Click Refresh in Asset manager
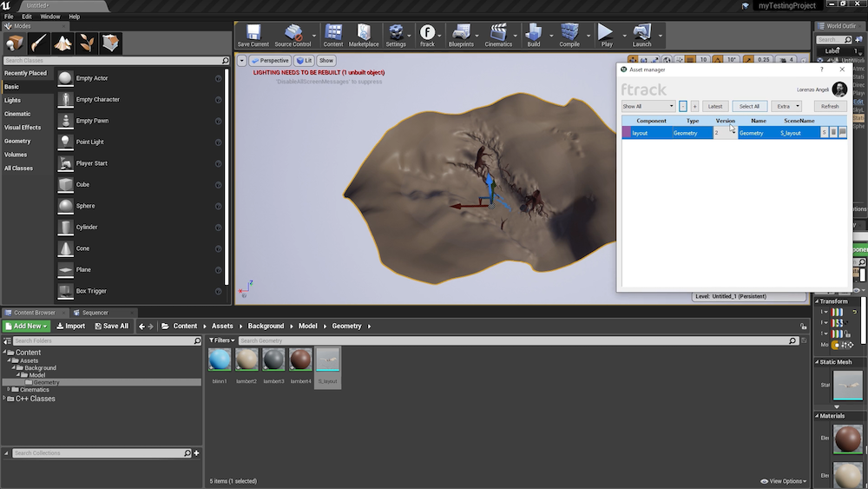The width and height of the screenshot is (868, 489). point(830,106)
